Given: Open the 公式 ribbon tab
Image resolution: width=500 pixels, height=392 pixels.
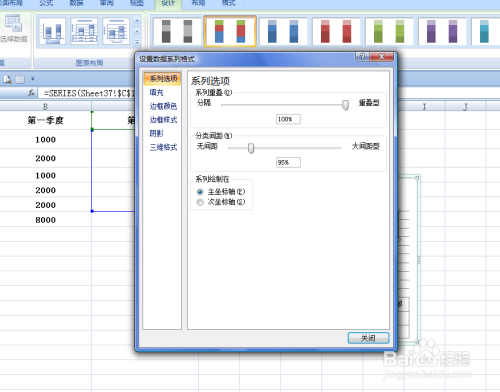Looking at the screenshot, I should 46,3.
